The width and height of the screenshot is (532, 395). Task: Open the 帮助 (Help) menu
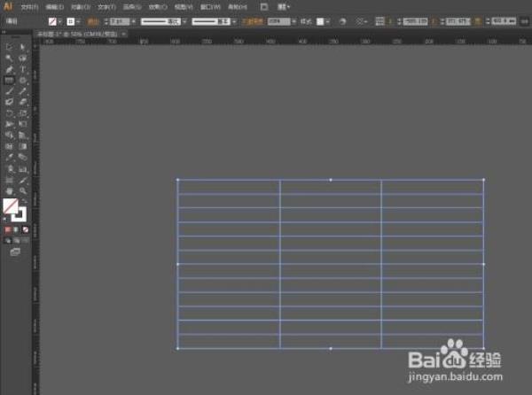click(238, 7)
